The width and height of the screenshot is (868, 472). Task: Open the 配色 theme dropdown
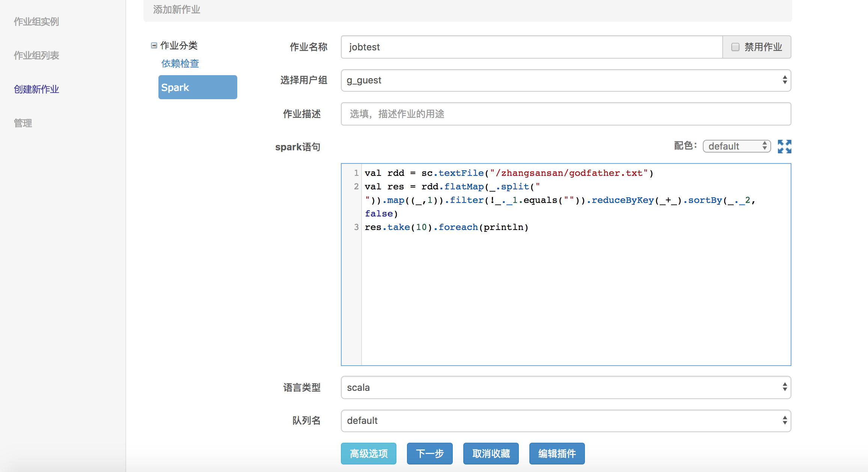pos(736,146)
